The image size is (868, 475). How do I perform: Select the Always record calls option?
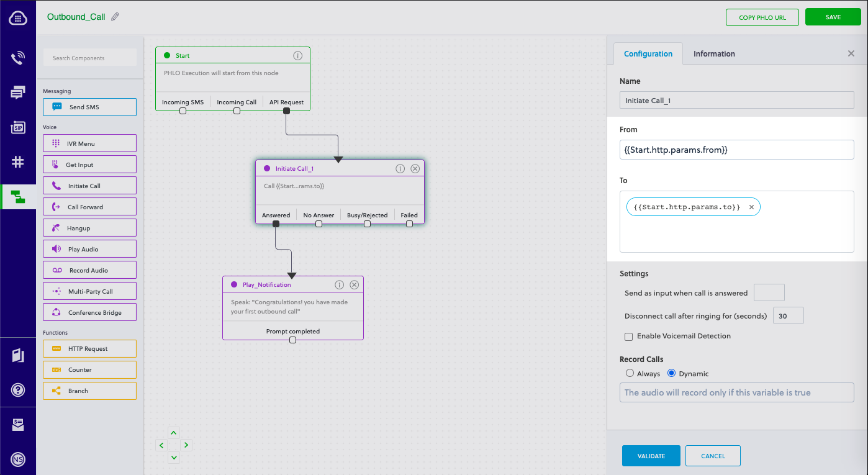tap(630, 373)
